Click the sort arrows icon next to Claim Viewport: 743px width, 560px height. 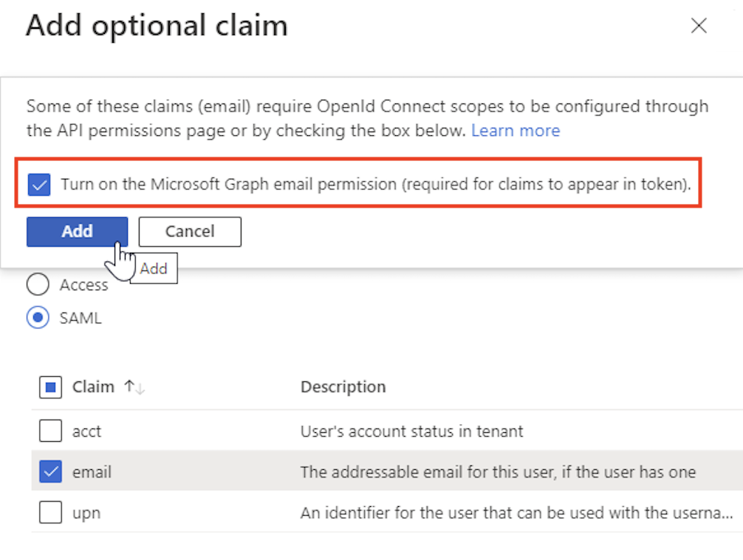coord(134,387)
